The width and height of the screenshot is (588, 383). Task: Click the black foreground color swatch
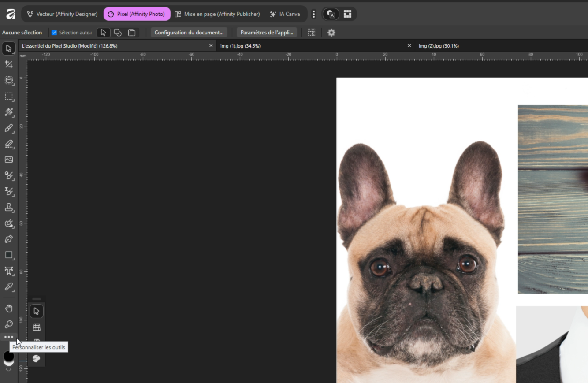pos(8,356)
